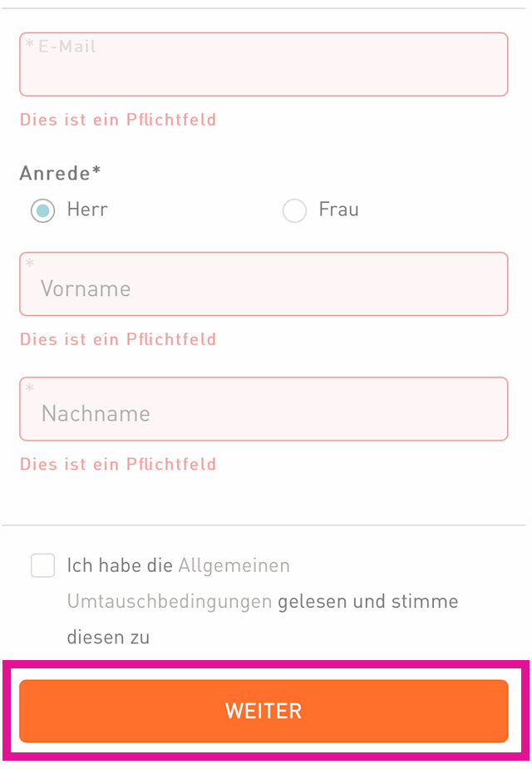Tick the exchange terms agreement checkbox
This screenshot has width=532, height=769.
click(x=43, y=566)
